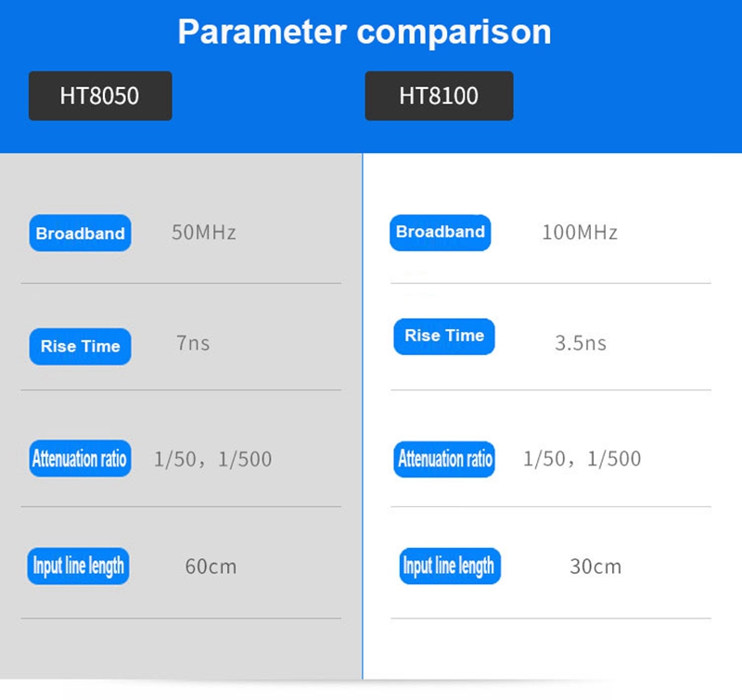Click the 1/50, 1/500 value under HT8050
This screenshot has height=700, width=742.
[x=213, y=459]
